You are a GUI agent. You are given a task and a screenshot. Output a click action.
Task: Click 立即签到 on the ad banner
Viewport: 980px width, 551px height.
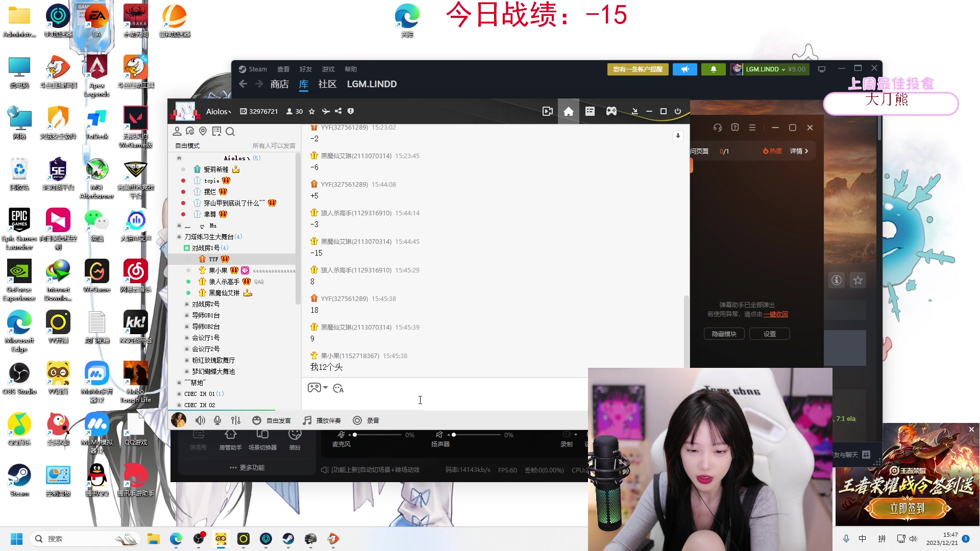click(x=907, y=508)
